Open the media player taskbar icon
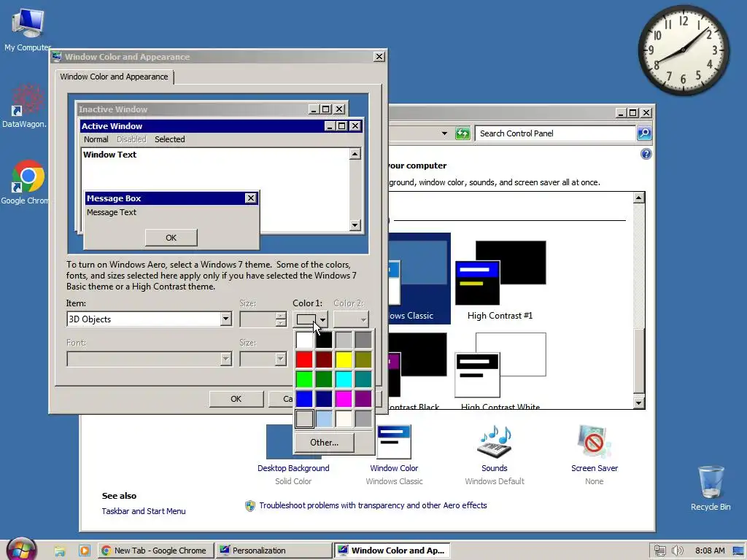This screenshot has height=560, width=747. pyautogui.click(x=85, y=551)
